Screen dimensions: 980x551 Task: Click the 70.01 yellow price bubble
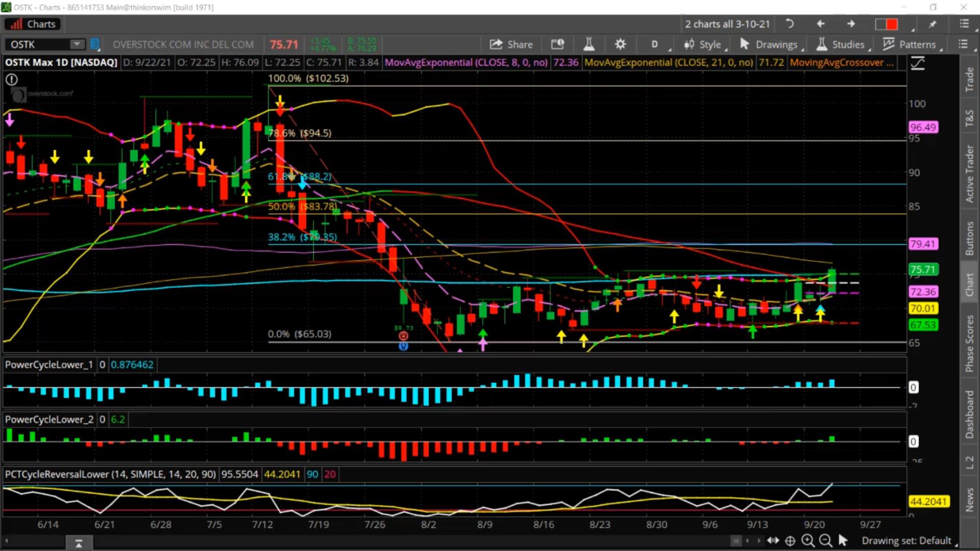click(923, 308)
